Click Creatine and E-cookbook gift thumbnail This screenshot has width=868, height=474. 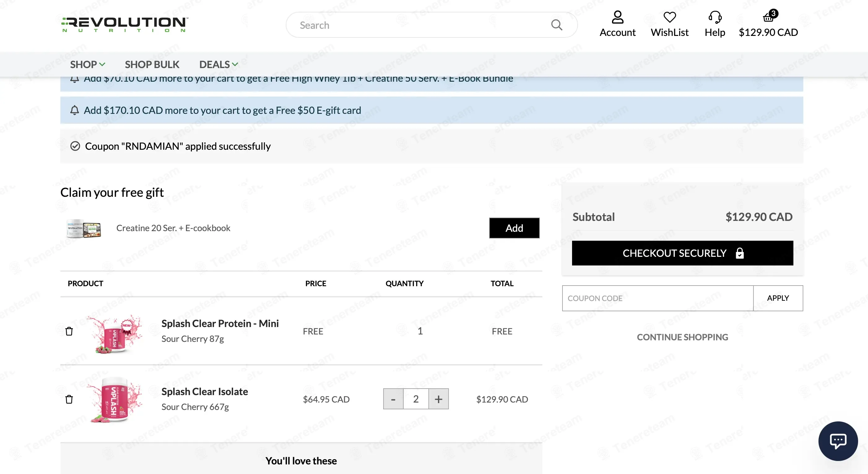[84, 229]
